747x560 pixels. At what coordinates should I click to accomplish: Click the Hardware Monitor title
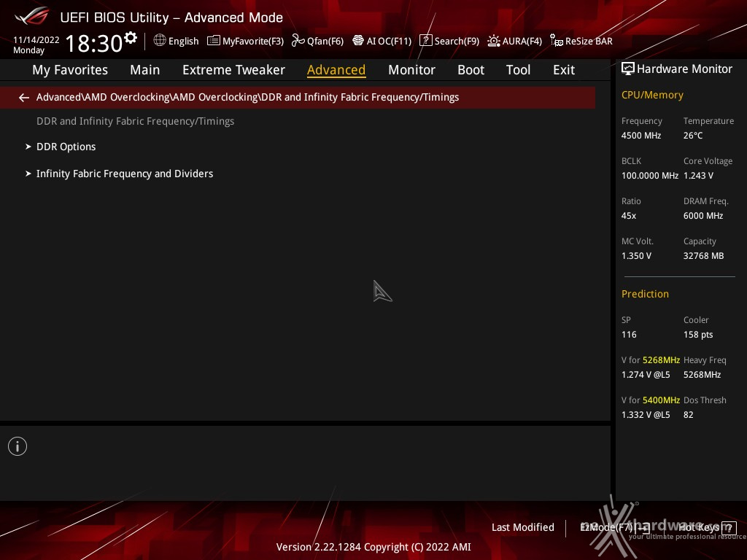tap(684, 69)
